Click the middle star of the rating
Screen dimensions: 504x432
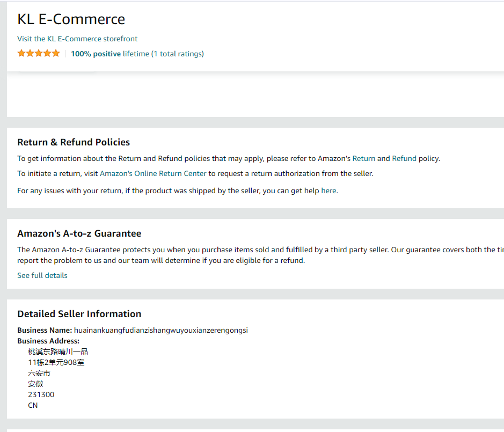[x=38, y=53]
